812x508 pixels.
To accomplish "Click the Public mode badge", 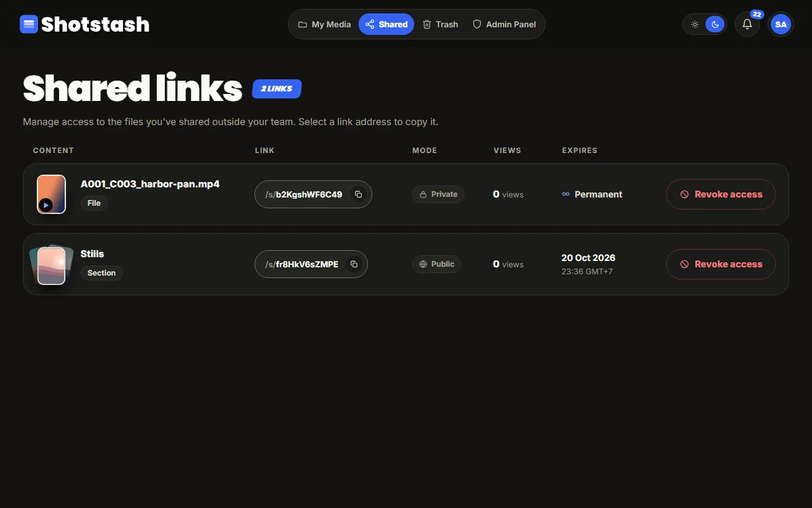I will click(x=436, y=264).
